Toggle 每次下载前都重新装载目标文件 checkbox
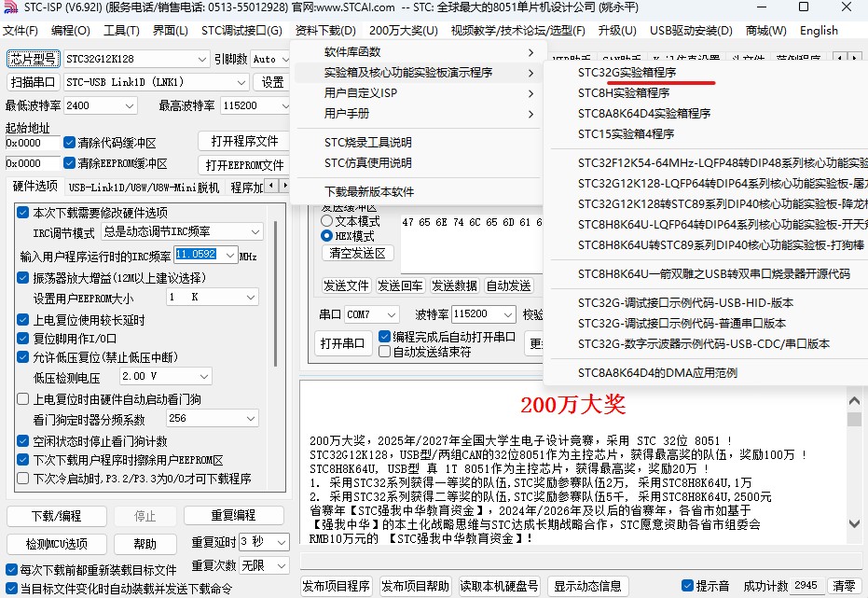868x598 pixels. point(11,569)
